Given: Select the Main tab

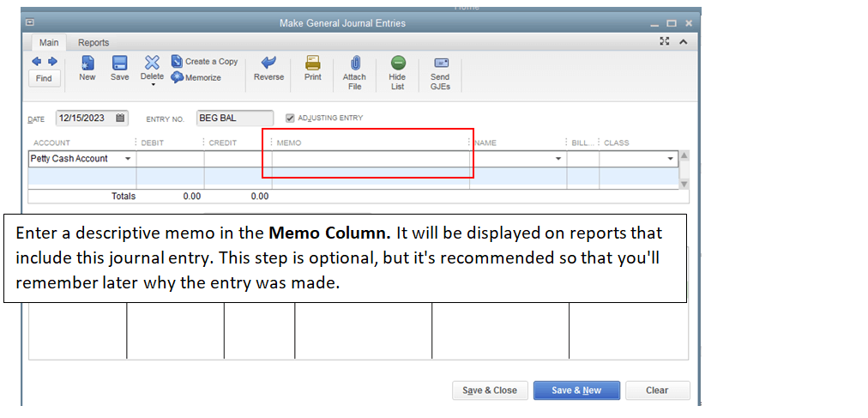Looking at the screenshot, I should pyautogui.click(x=49, y=43).
